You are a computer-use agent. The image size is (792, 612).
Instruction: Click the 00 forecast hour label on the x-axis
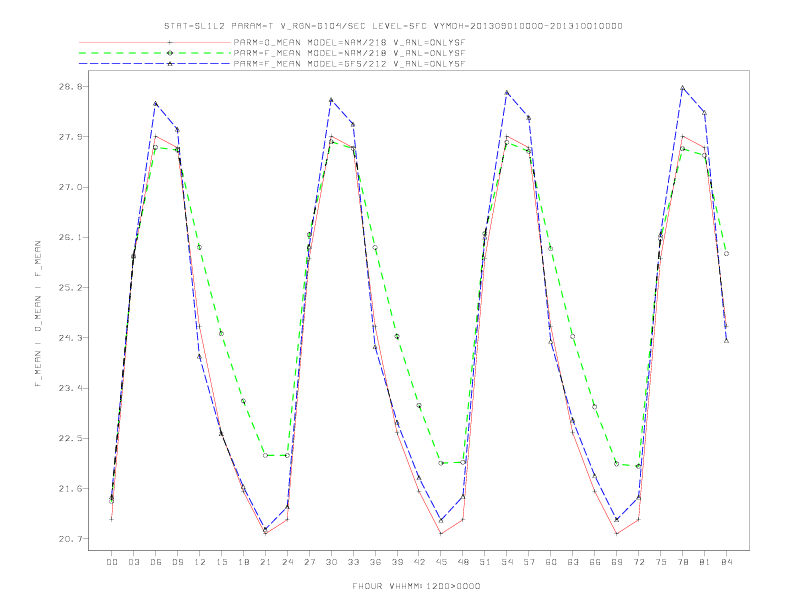(112, 562)
